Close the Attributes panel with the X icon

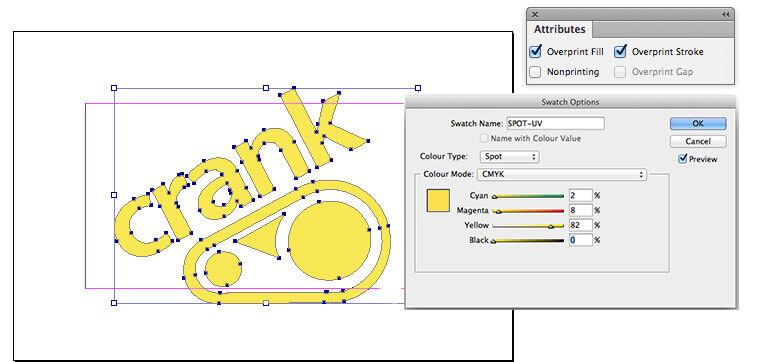[535, 15]
